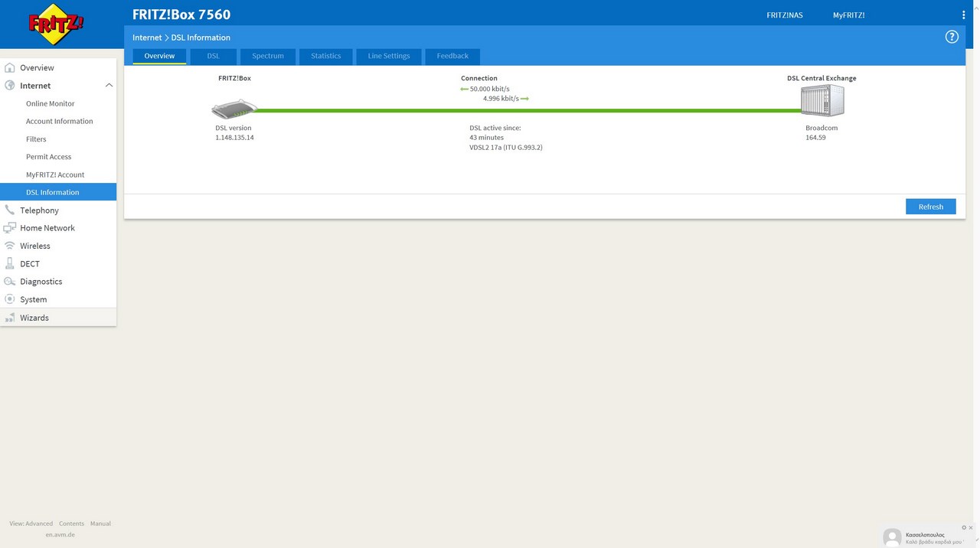
Task: Click the Diagnostics icon
Action: pos(10,282)
